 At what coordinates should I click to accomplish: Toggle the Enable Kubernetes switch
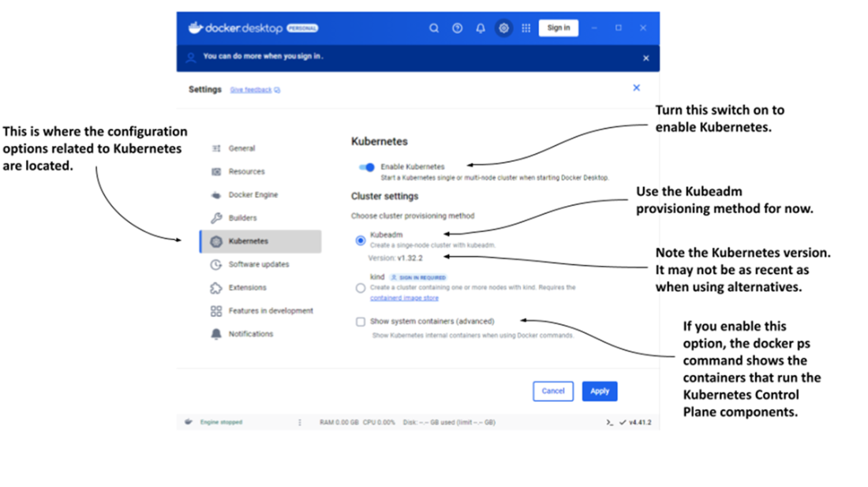click(x=366, y=167)
